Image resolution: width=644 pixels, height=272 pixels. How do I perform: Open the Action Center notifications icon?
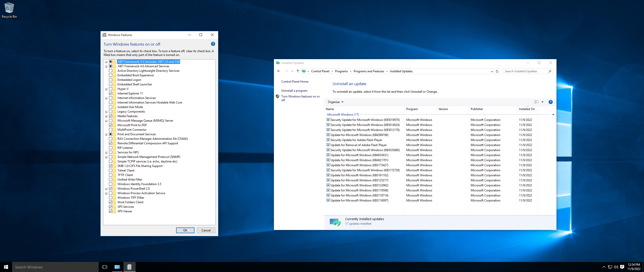622,267
